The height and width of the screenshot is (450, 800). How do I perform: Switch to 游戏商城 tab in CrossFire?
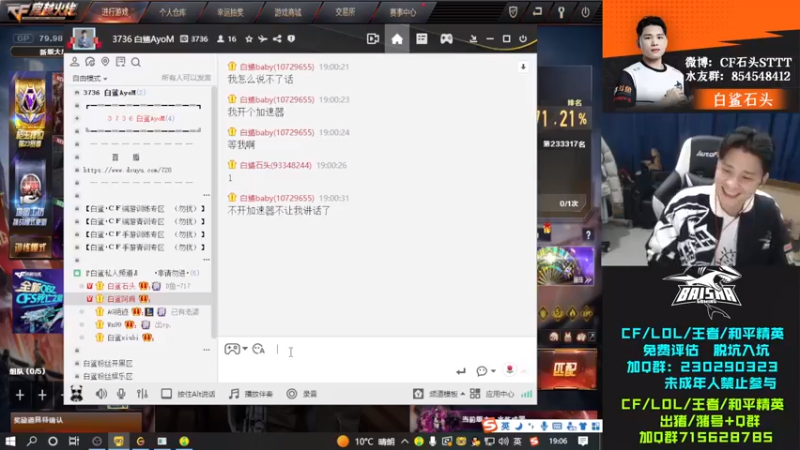288,12
